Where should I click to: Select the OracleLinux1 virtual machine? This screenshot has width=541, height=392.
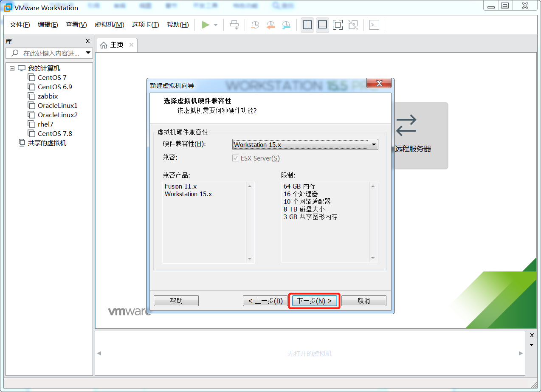(x=57, y=106)
